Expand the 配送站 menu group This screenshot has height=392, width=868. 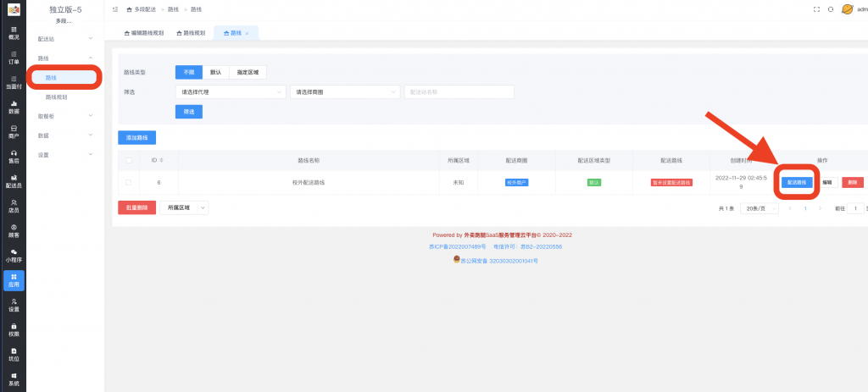click(65, 39)
